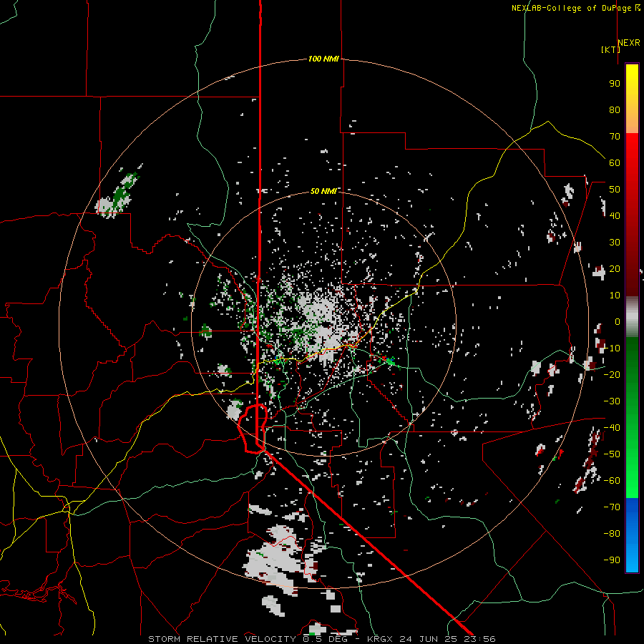The image size is (644, 644).
Task: Click the -30 value on the velocity scale
Action: 612,401
